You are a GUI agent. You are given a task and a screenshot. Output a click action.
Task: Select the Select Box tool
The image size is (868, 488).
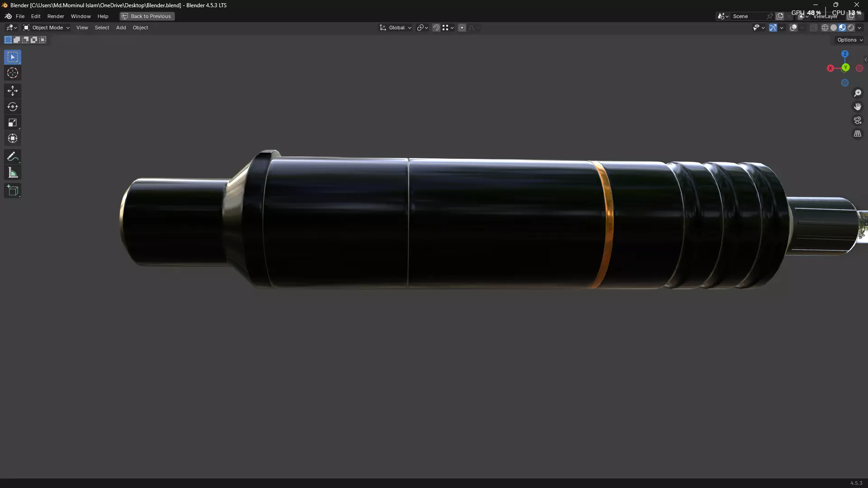[13, 57]
